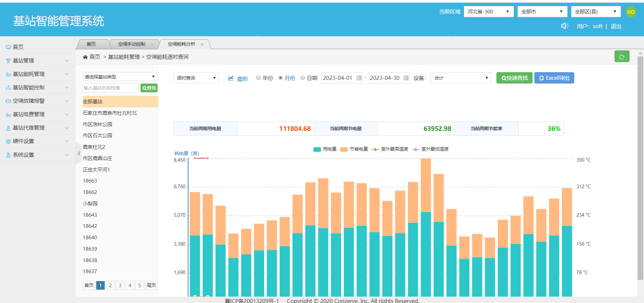Go to page 2 of station list

[x=110, y=286]
